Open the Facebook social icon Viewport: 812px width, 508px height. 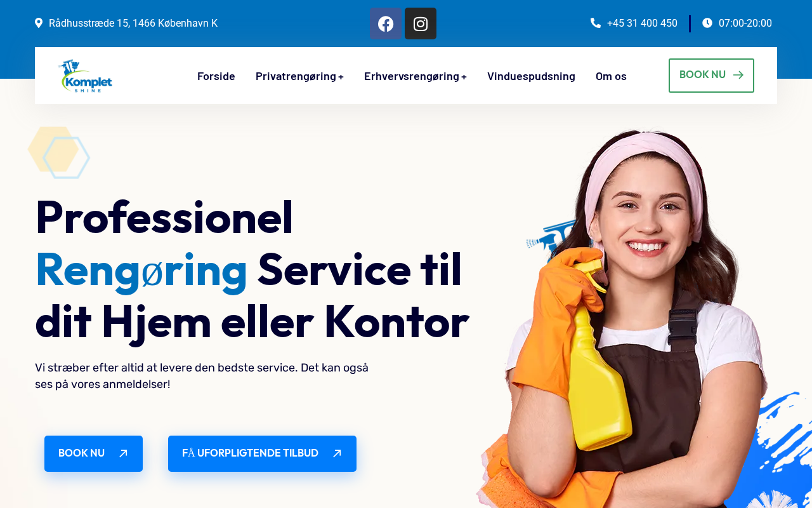pos(386,23)
